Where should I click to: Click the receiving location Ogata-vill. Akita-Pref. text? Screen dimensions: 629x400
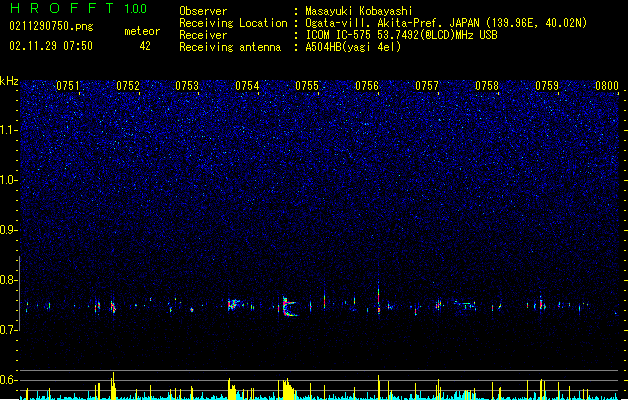point(446,23)
